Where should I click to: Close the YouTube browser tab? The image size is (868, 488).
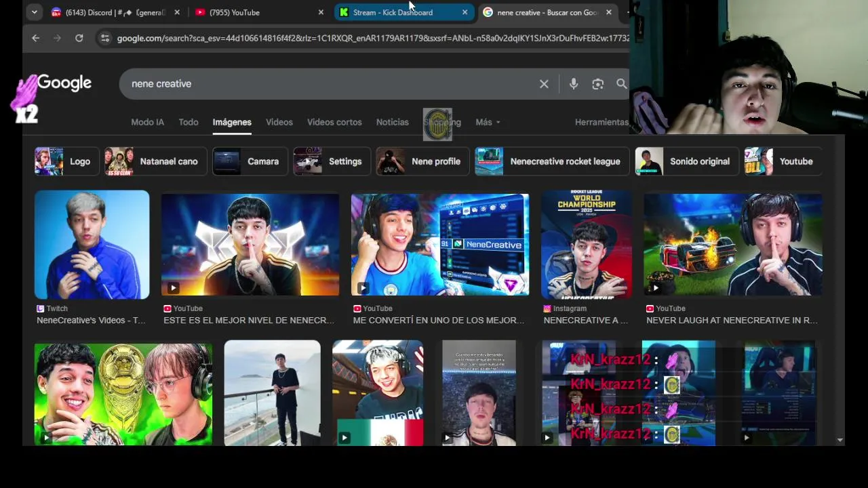[321, 12]
